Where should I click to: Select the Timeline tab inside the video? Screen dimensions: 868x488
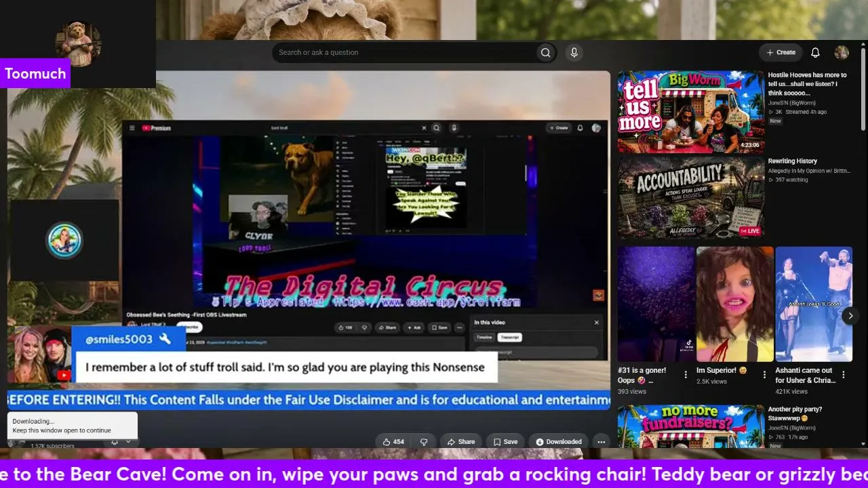tap(484, 337)
